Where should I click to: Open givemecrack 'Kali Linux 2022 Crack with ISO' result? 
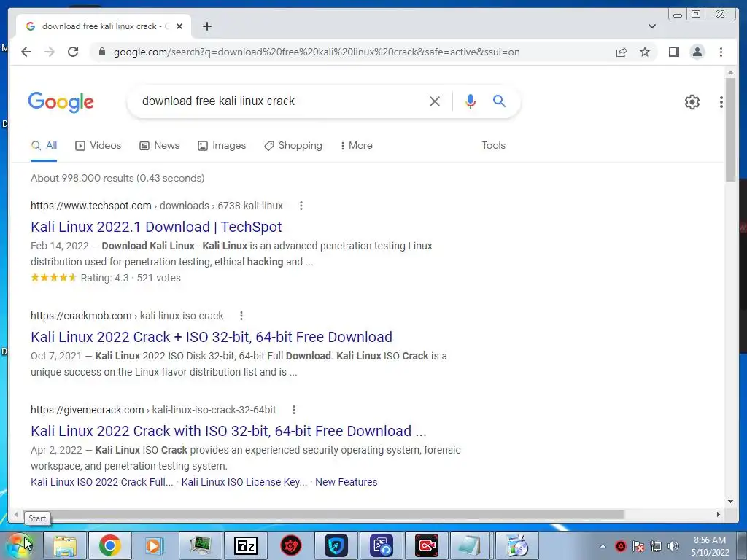pyautogui.click(x=228, y=431)
